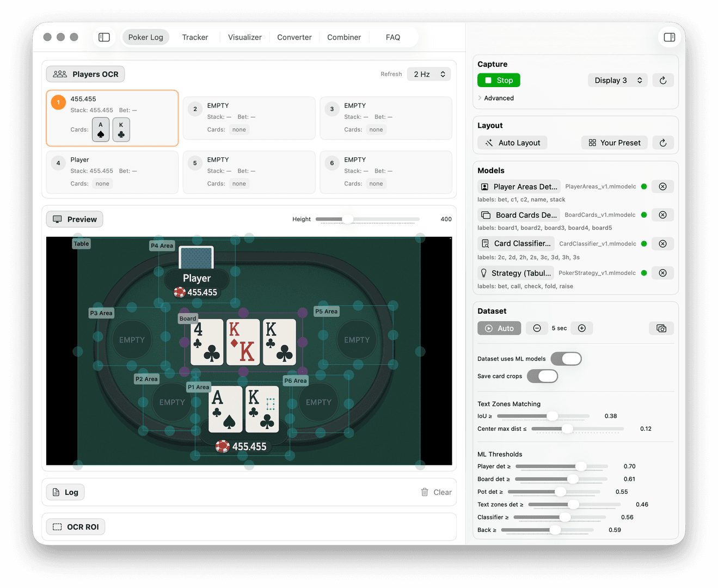Click the Table label in preview

pos(81,243)
